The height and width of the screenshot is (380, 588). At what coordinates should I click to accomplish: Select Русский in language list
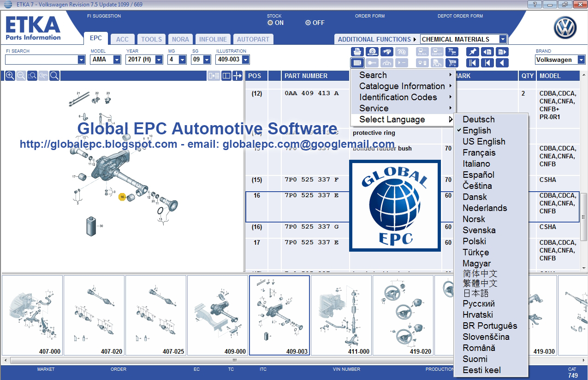coord(479,303)
